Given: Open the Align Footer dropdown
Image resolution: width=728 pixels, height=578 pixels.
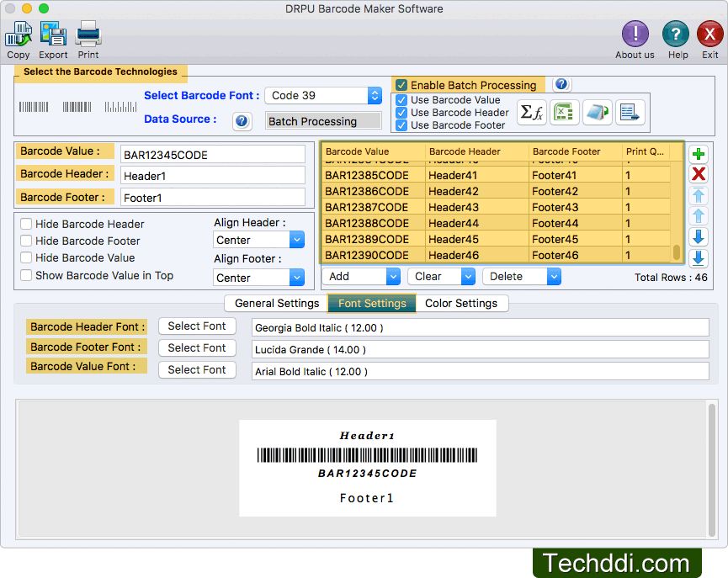Looking at the screenshot, I should coord(258,278).
